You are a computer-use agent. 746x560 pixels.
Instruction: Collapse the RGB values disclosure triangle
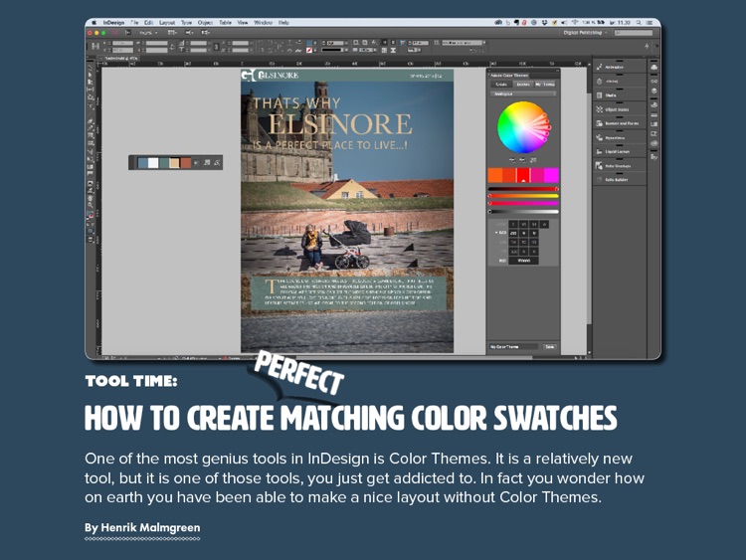(496, 233)
